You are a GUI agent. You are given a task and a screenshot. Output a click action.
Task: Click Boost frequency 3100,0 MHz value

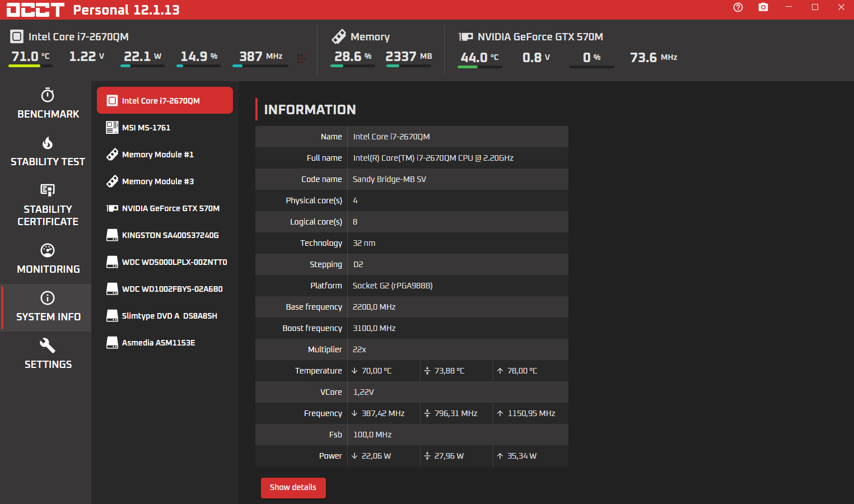coord(374,328)
